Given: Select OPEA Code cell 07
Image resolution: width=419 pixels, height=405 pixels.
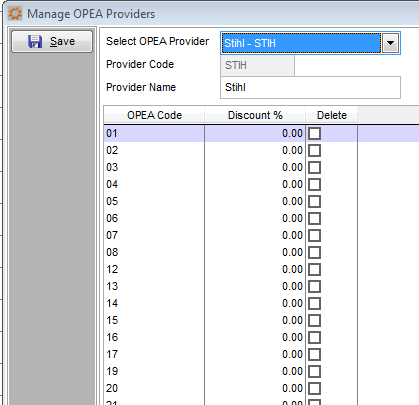Looking at the screenshot, I should 154,236.
